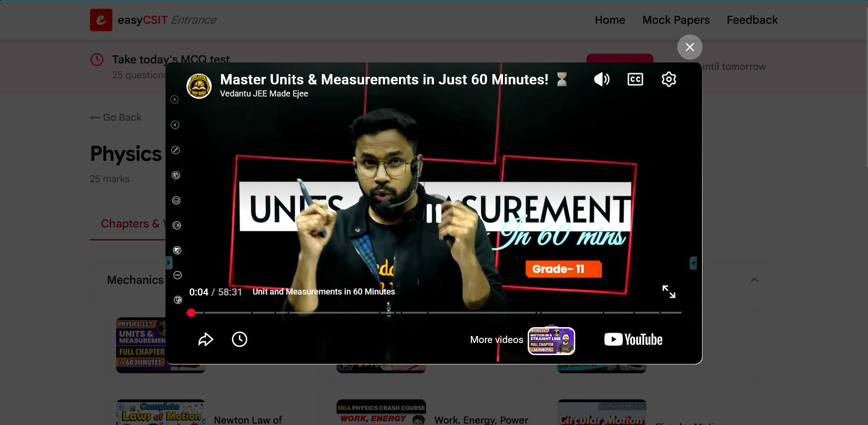Toggle closed captions with CC icon

(x=635, y=79)
